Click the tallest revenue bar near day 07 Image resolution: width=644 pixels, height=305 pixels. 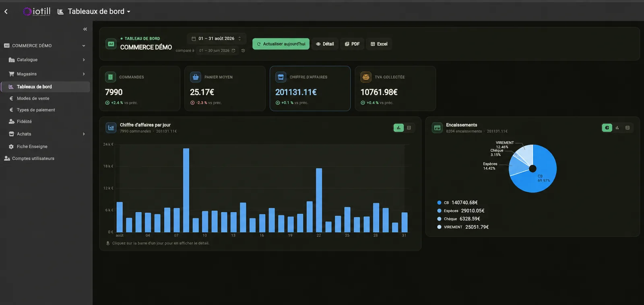[x=186, y=190]
